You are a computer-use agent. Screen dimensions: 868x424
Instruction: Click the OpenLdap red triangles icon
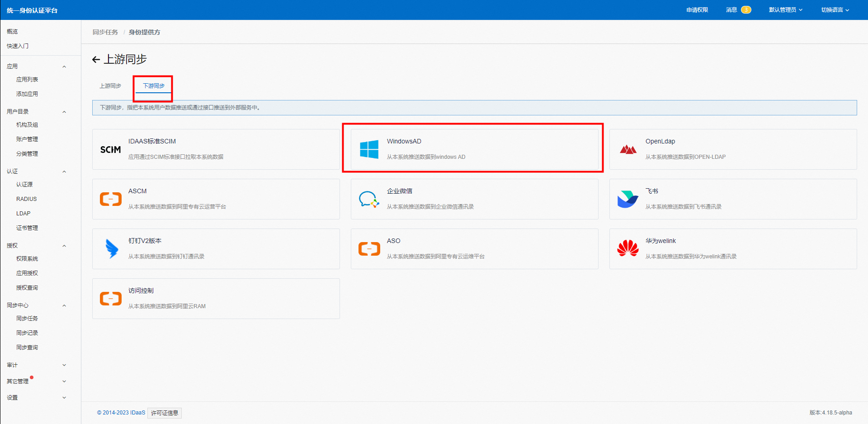628,149
